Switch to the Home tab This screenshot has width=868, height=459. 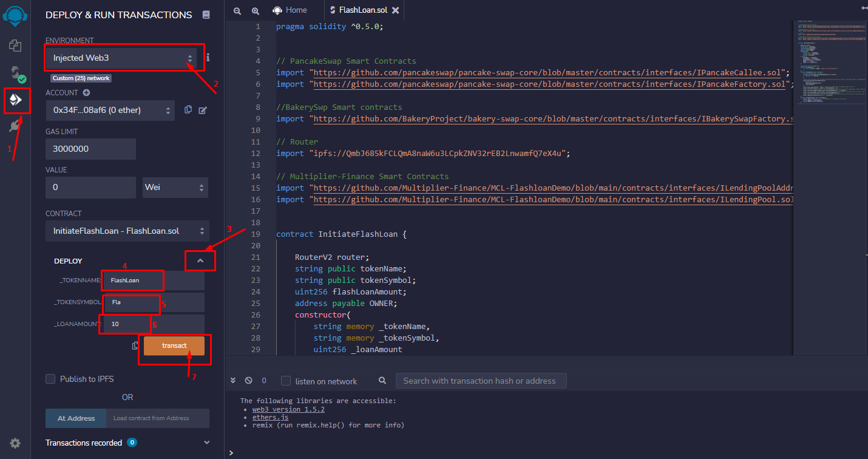click(290, 10)
